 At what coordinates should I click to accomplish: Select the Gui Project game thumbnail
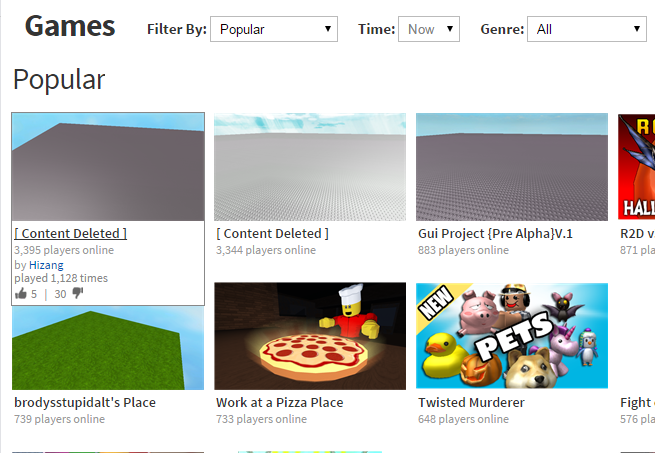point(512,167)
